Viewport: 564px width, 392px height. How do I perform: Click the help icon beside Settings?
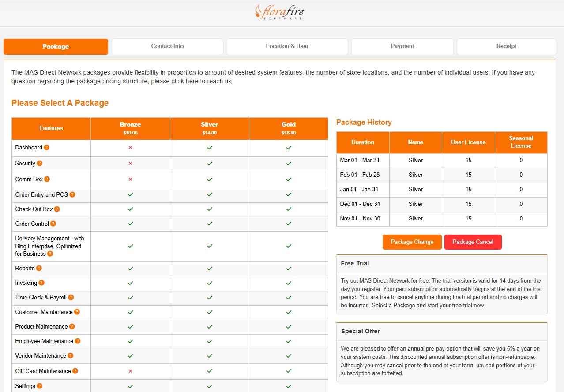tap(40, 386)
